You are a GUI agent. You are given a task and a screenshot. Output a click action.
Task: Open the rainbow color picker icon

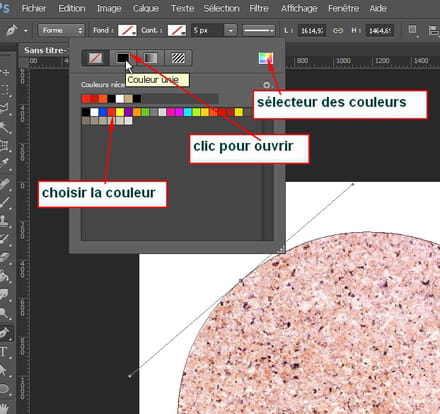266,58
